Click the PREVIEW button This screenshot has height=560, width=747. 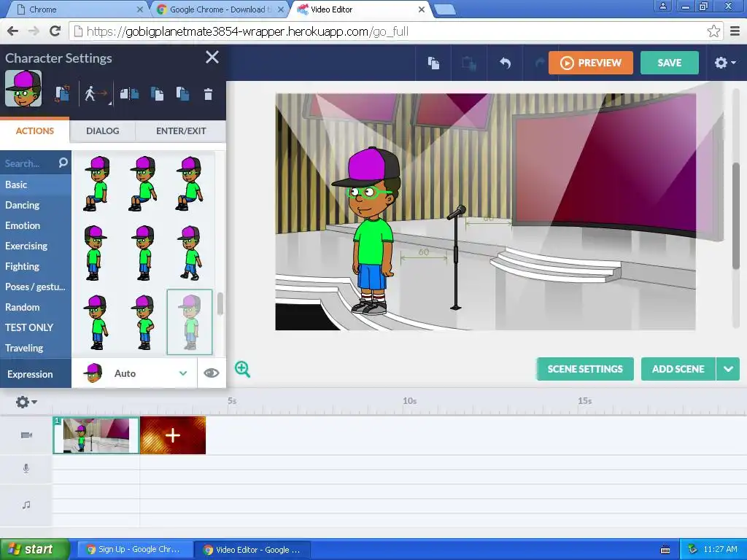tap(591, 63)
